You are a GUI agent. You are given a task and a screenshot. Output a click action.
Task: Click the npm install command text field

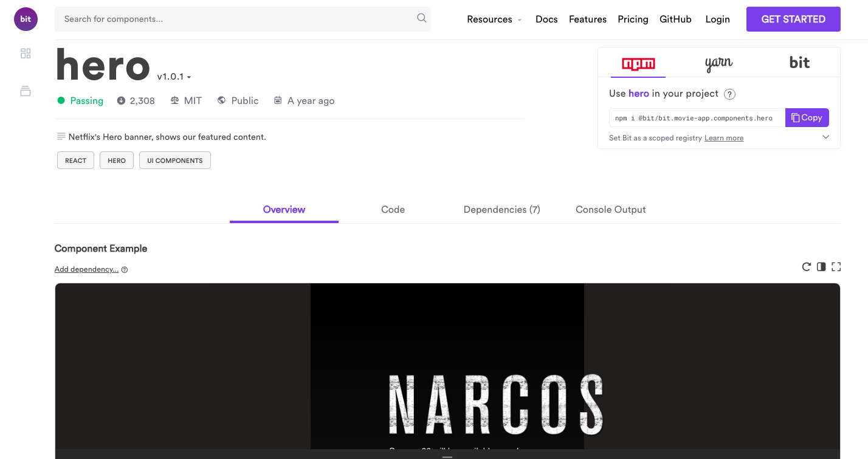697,118
